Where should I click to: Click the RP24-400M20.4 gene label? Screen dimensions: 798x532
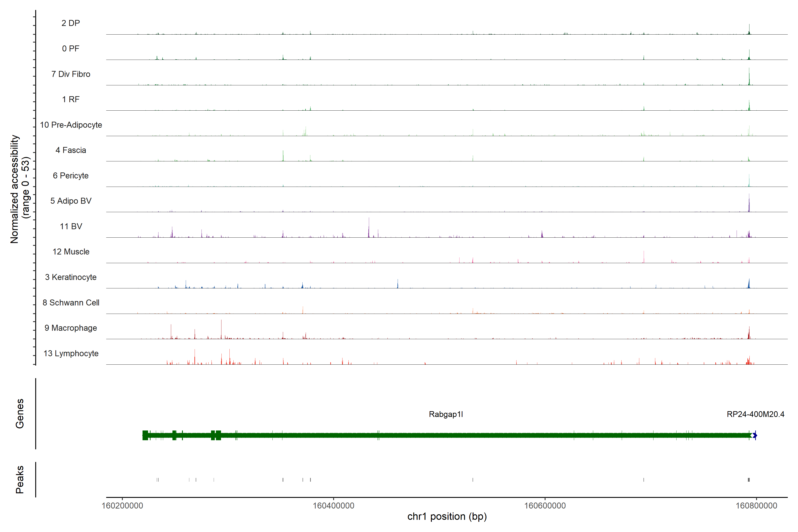(755, 414)
